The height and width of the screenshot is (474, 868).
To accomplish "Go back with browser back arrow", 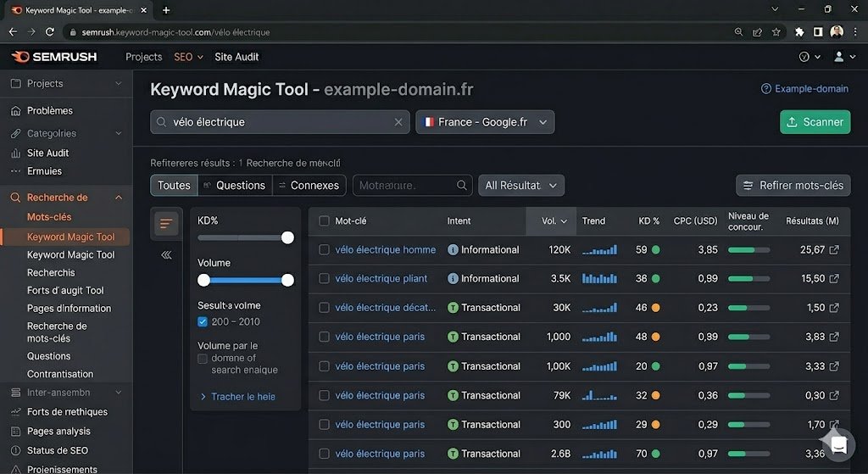I will click(13, 32).
